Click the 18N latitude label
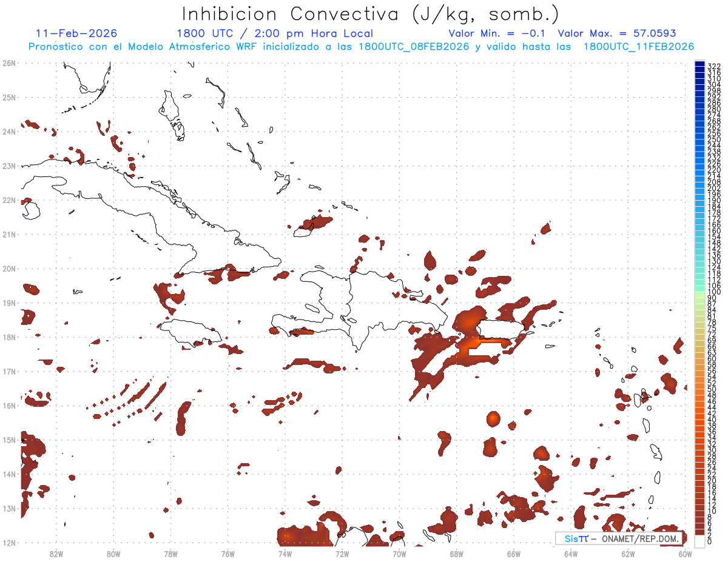The height and width of the screenshot is (562, 728). click(x=8, y=337)
